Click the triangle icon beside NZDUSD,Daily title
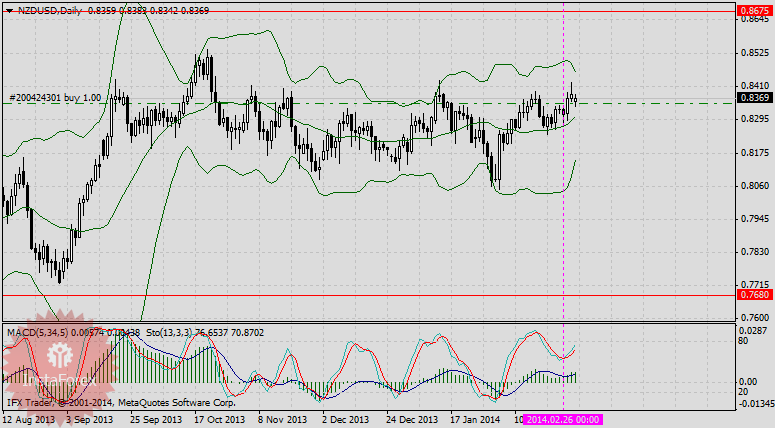The height and width of the screenshot is (428, 775). pyautogui.click(x=10, y=10)
